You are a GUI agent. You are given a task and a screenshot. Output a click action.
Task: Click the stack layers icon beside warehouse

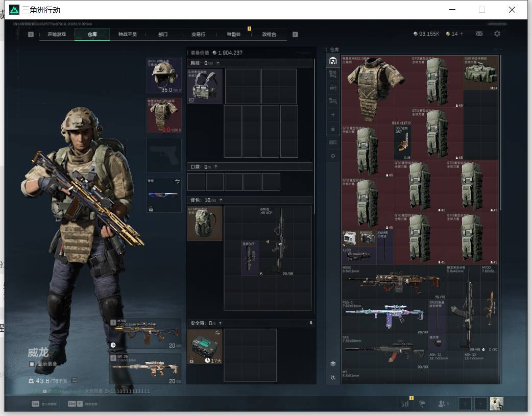coord(333,364)
